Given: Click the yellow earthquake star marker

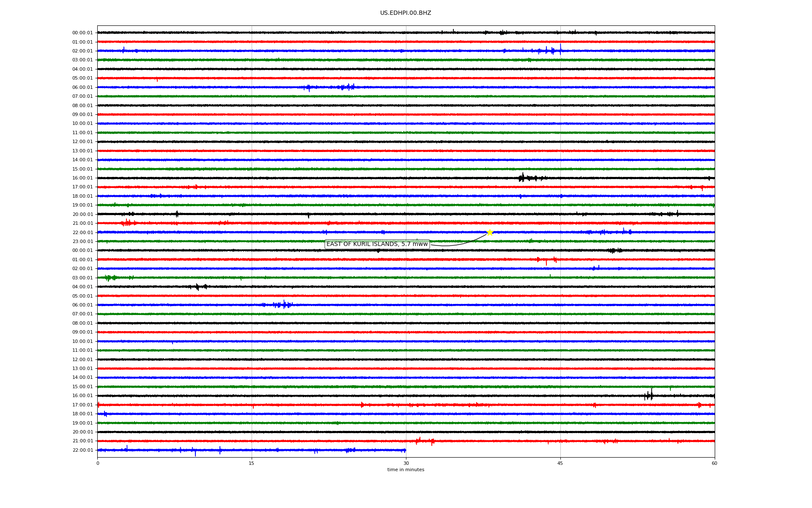Looking at the screenshot, I should pos(490,232).
